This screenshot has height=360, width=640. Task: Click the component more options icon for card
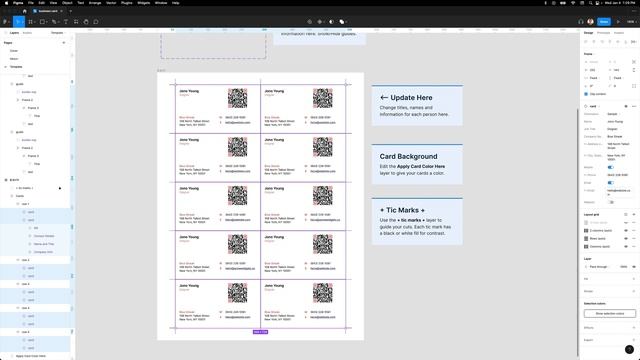point(634,106)
